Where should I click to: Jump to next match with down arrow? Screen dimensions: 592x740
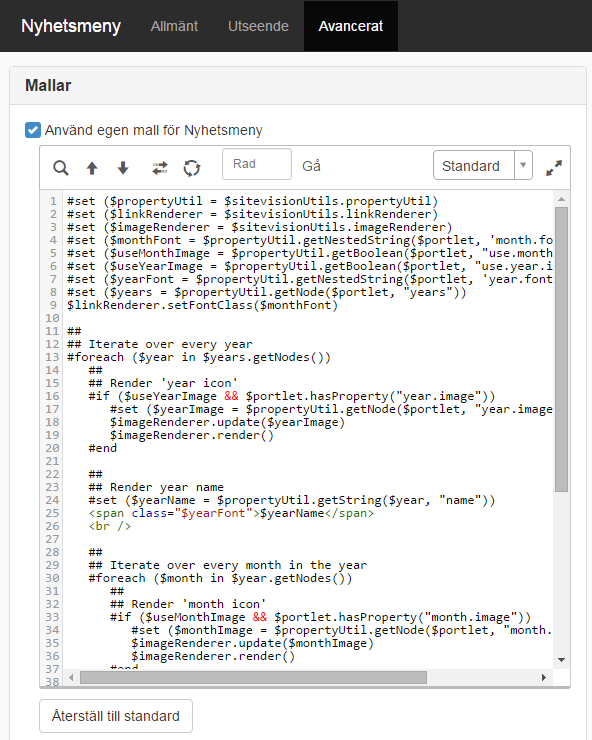(123, 168)
